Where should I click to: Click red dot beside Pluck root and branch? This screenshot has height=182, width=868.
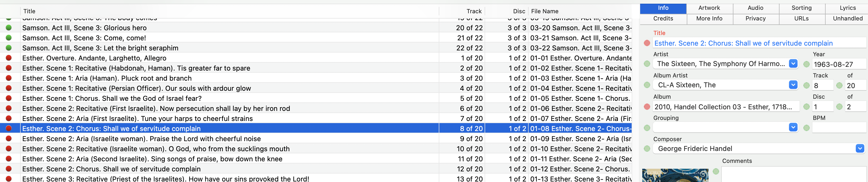pyautogui.click(x=9, y=78)
